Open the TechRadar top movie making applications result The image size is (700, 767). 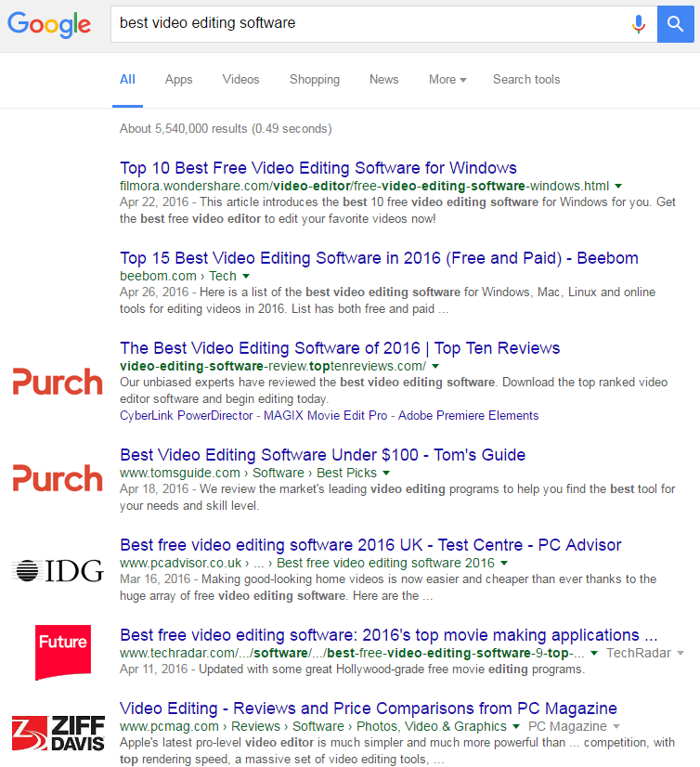coord(389,634)
